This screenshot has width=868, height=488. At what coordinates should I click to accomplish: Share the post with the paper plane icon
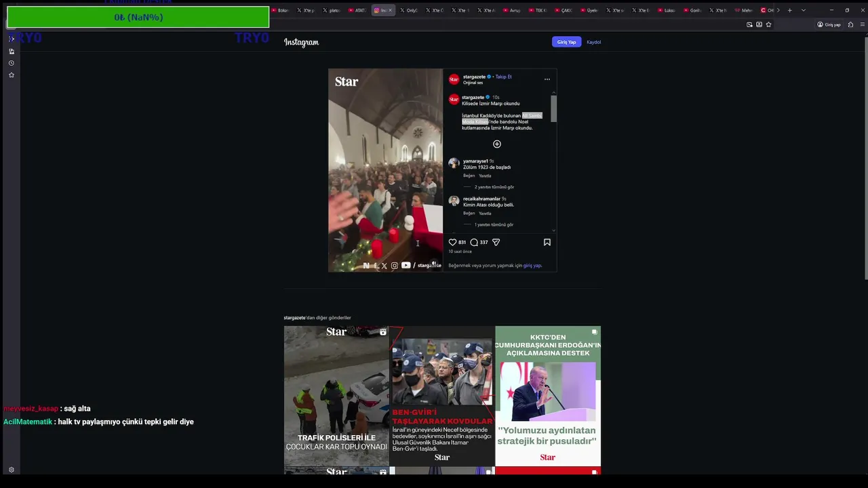pos(496,242)
